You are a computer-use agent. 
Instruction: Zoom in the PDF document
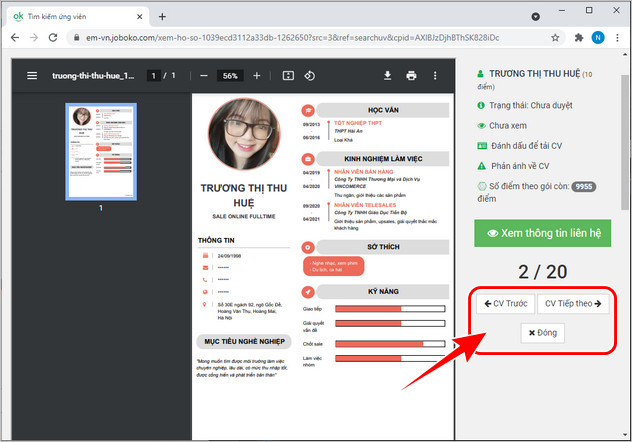tap(256, 76)
